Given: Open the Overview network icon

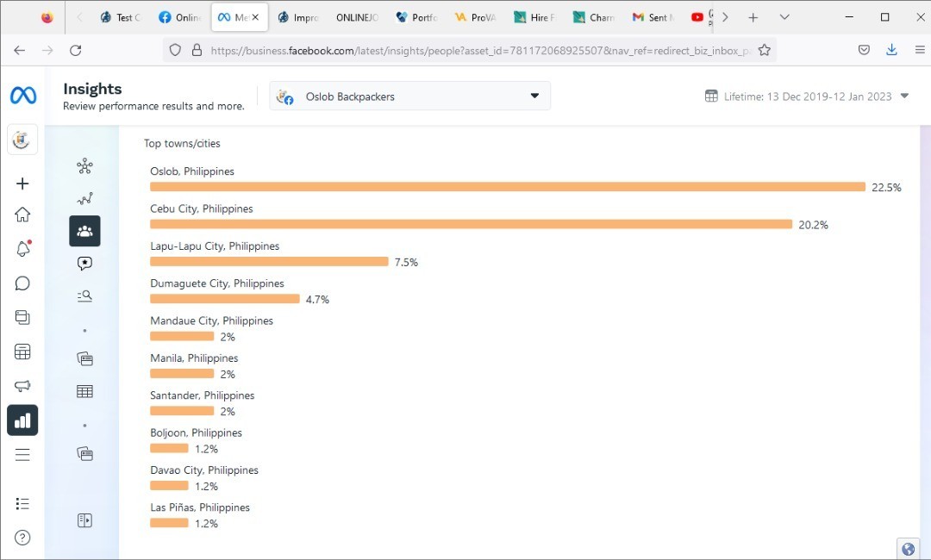Looking at the screenshot, I should coord(84,166).
